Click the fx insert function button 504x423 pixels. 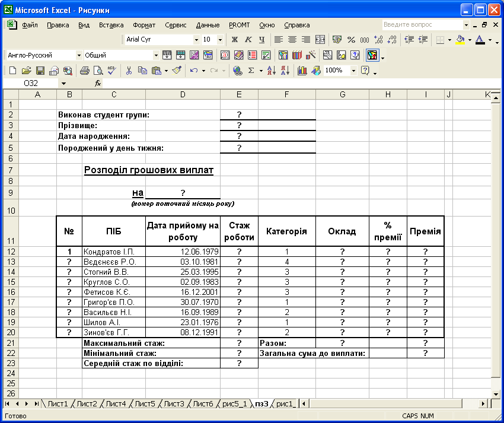pos(98,84)
